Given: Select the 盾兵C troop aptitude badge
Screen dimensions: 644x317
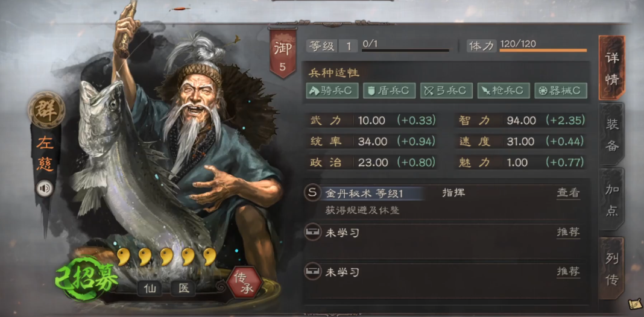Looking at the screenshot, I should pos(390,91).
